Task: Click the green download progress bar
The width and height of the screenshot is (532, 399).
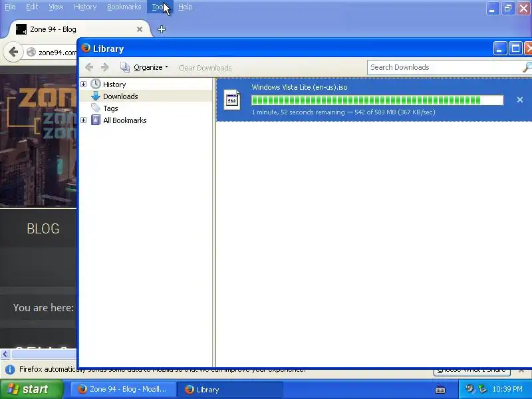Action: click(x=377, y=100)
